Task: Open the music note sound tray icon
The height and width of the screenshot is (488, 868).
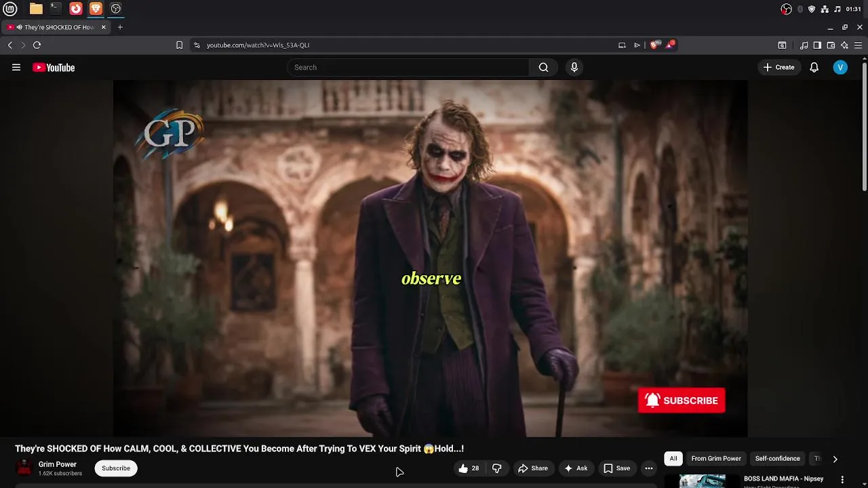Action: [x=837, y=9]
